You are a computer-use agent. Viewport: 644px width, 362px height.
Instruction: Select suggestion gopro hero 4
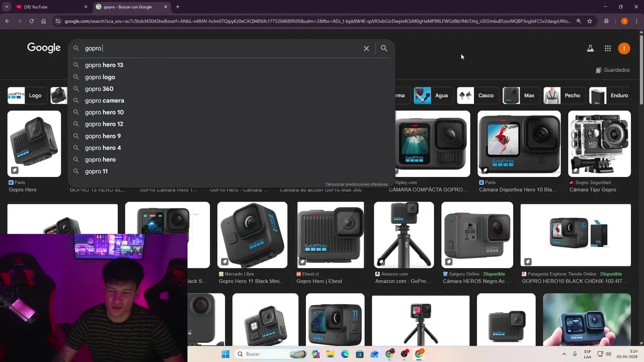pos(231,148)
